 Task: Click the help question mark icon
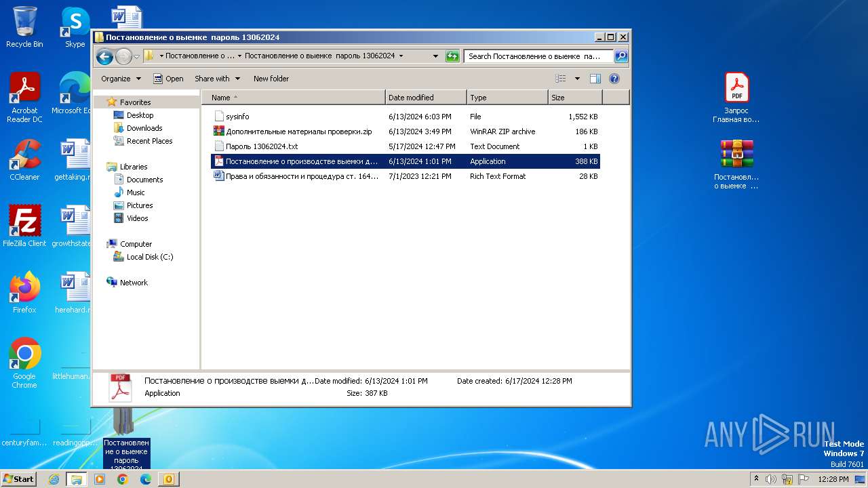point(614,79)
